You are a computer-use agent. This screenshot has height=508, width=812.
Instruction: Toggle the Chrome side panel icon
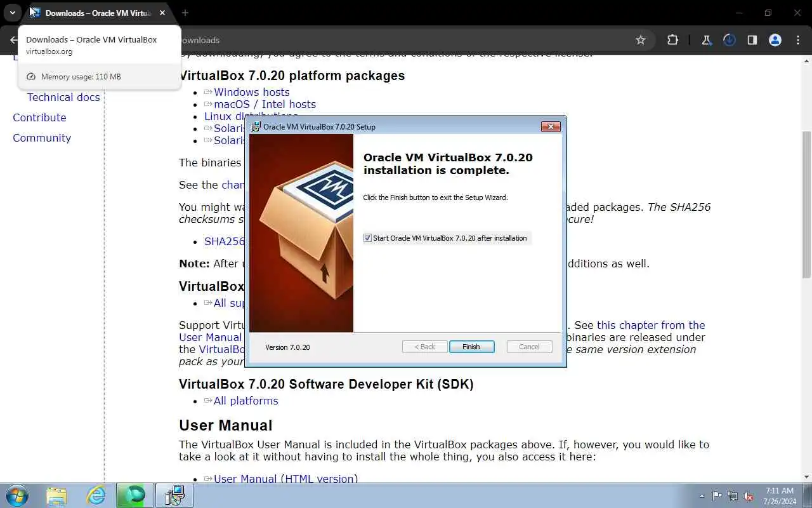(752, 40)
